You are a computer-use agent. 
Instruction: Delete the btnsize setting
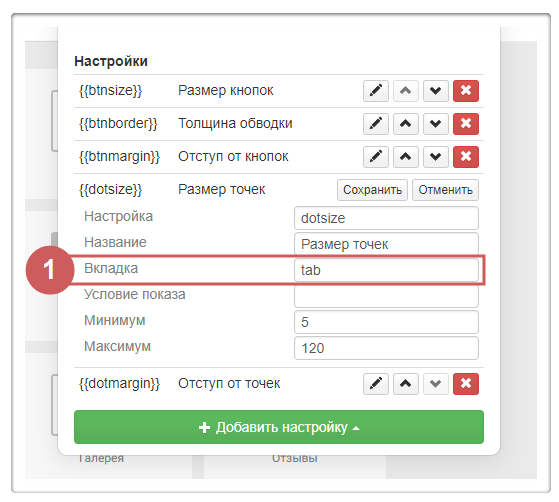click(466, 91)
